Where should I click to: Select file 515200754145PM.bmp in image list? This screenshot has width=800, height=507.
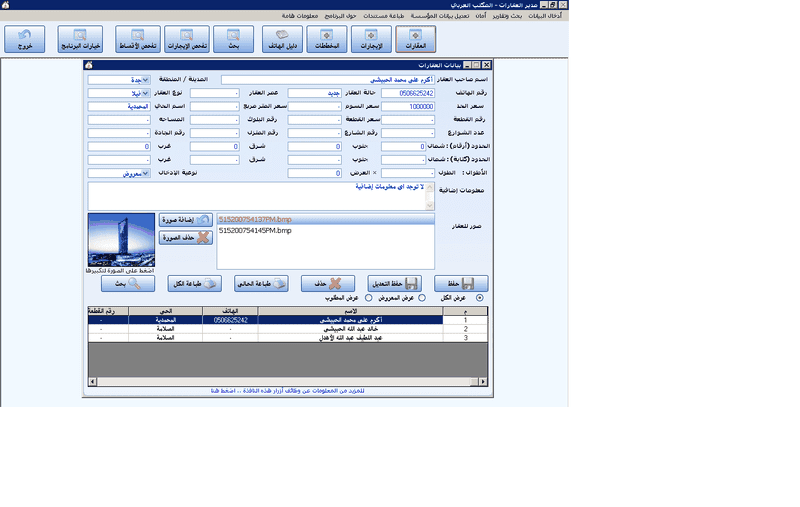255,231
